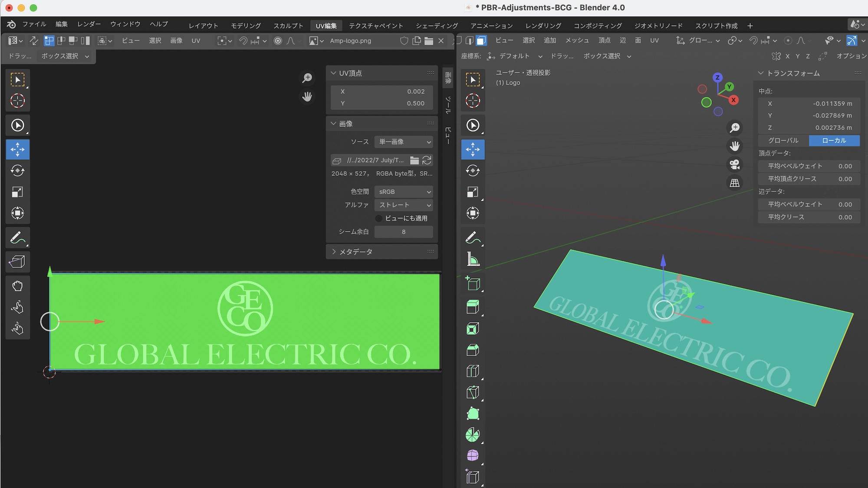
Task: Open the レンダー menu
Action: (x=89, y=24)
